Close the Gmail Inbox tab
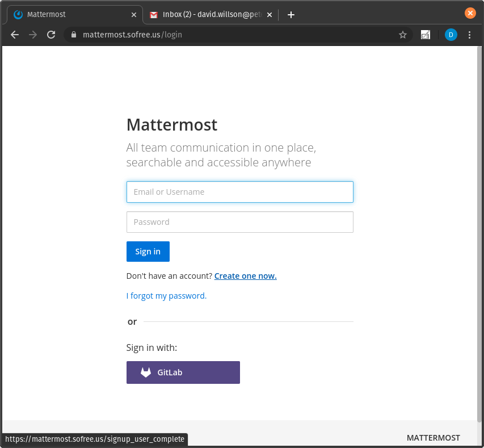 (x=270, y=15)
